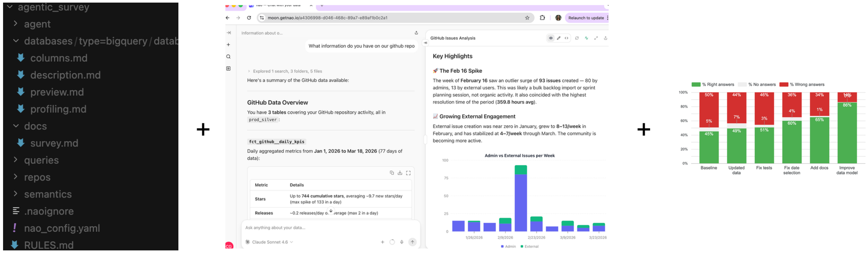This screenshot has height=253, width=868.
Task: Show code view in GitHub Issues Analysis
Action: click(566, 38)
